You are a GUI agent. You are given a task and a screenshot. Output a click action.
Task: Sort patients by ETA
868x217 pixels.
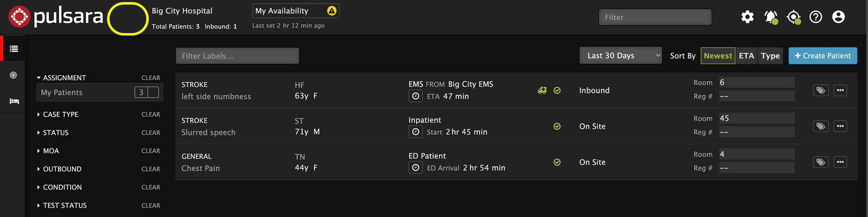746,56
